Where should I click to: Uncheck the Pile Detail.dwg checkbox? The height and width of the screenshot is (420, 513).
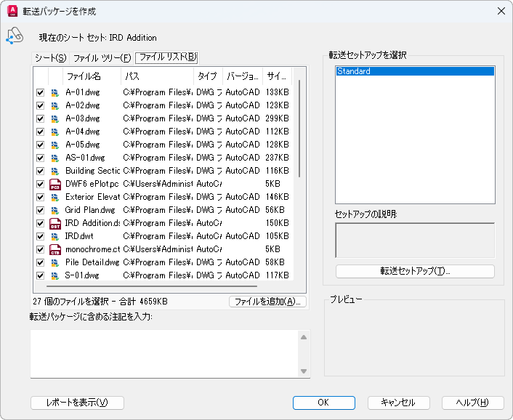click(x=40, y=262)
